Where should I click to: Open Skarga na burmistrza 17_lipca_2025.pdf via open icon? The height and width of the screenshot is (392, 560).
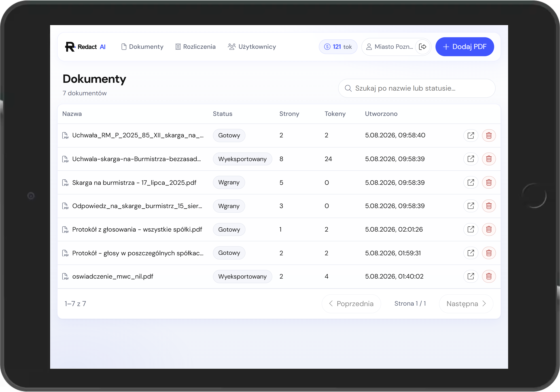pyautogui.click(x=471, y=182)
